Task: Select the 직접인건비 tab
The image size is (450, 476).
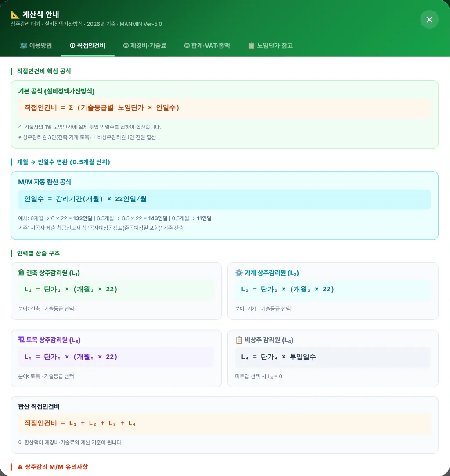Action: [87, 46]
